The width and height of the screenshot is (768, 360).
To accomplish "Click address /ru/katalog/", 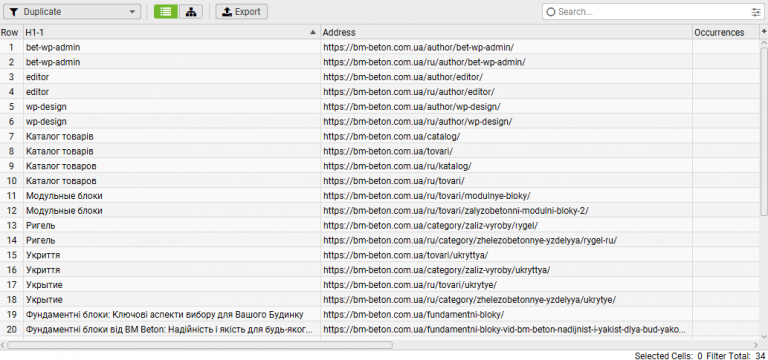I will pyautogui.click(x=506, y=166).
